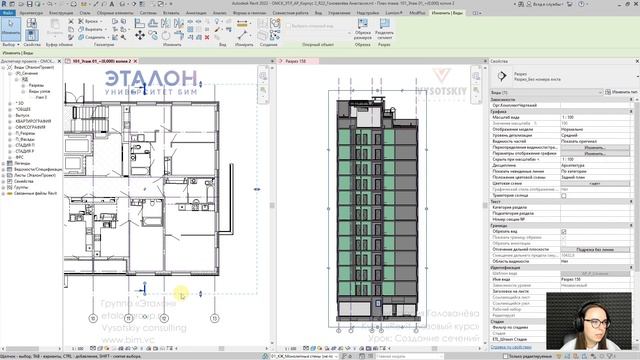Click the Уровень детализации value Средний
Viewport: 640px width, 360px height.
[595, 135]
